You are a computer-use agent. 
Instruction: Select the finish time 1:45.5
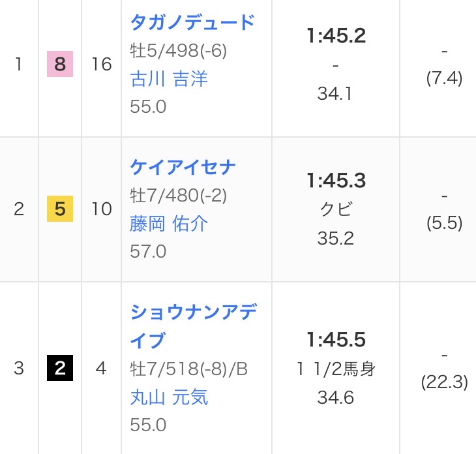coord(336,340)
